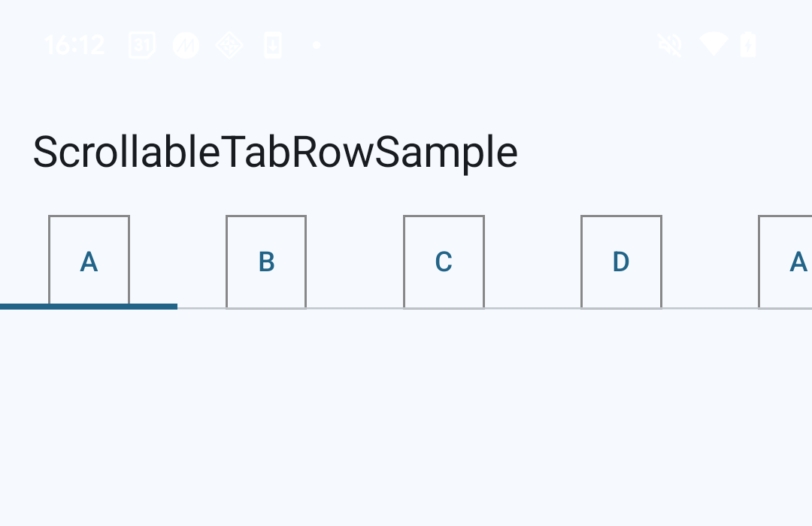This screenshot has height=526, width=812.
Task: Switch to the B tab
Action: (266, 261)
